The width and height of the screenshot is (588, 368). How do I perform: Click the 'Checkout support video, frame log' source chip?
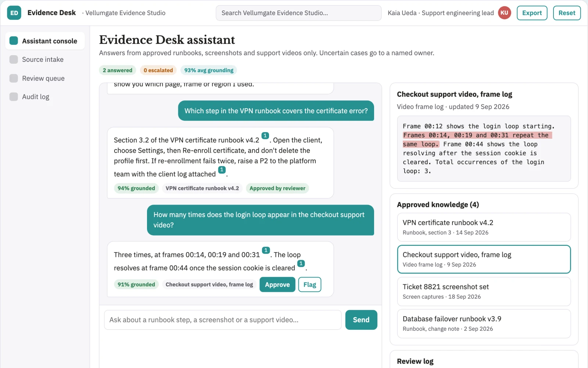(x=209, y=284)
